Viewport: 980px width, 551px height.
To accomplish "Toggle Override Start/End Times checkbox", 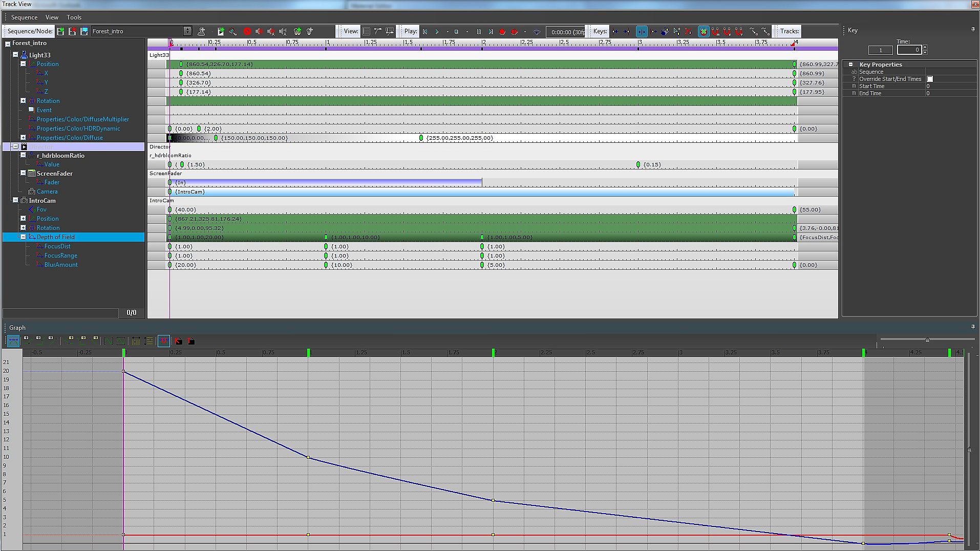I will pos(930,79).
